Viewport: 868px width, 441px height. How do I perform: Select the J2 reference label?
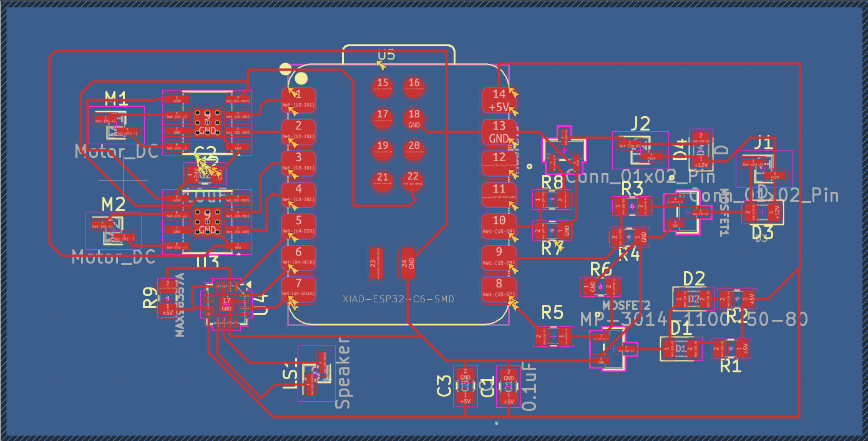(x=640, y=122)
